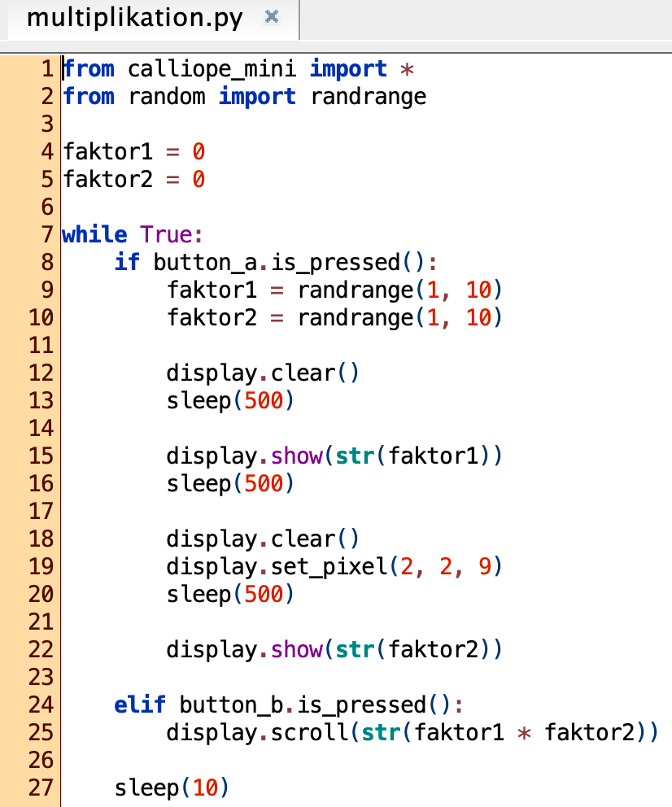
Task: Click line number 1 in the gutter
Action: pyautogui.click(x=46, y=69)
